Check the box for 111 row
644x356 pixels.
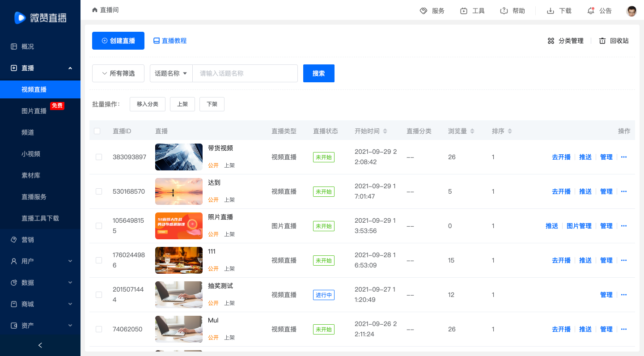(99, 260)
